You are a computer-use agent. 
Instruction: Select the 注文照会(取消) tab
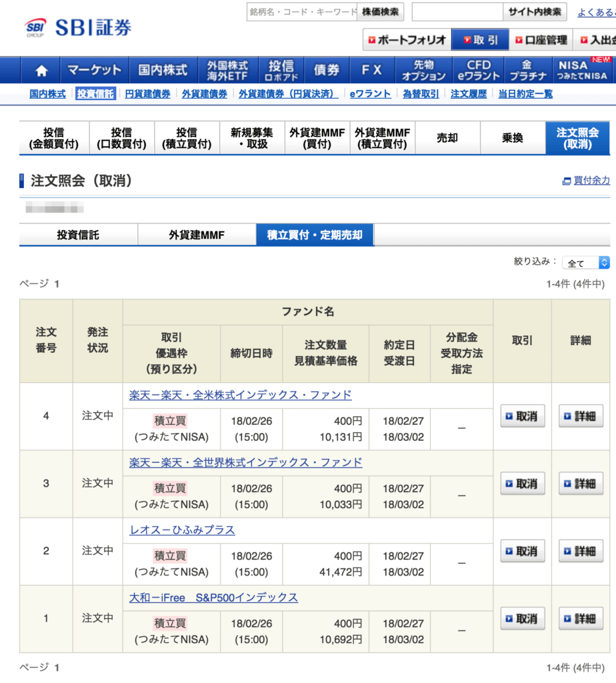[578, 138]
